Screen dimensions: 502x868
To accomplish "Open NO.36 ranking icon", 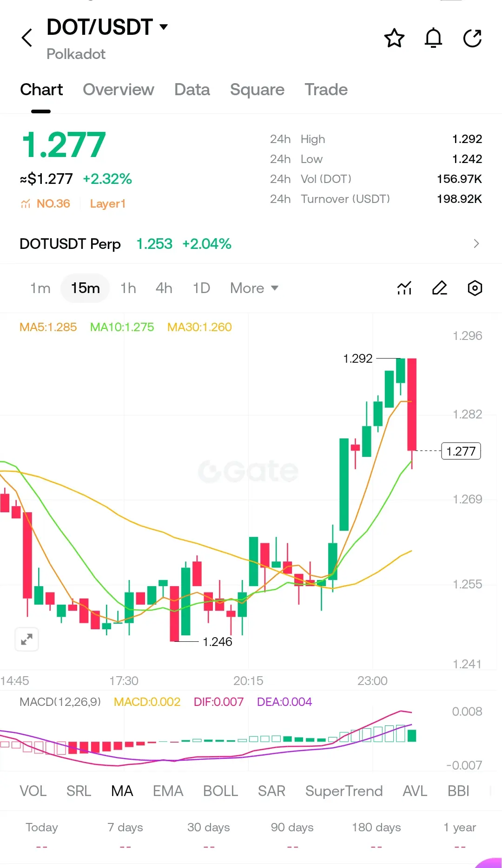I will point(25,204).
